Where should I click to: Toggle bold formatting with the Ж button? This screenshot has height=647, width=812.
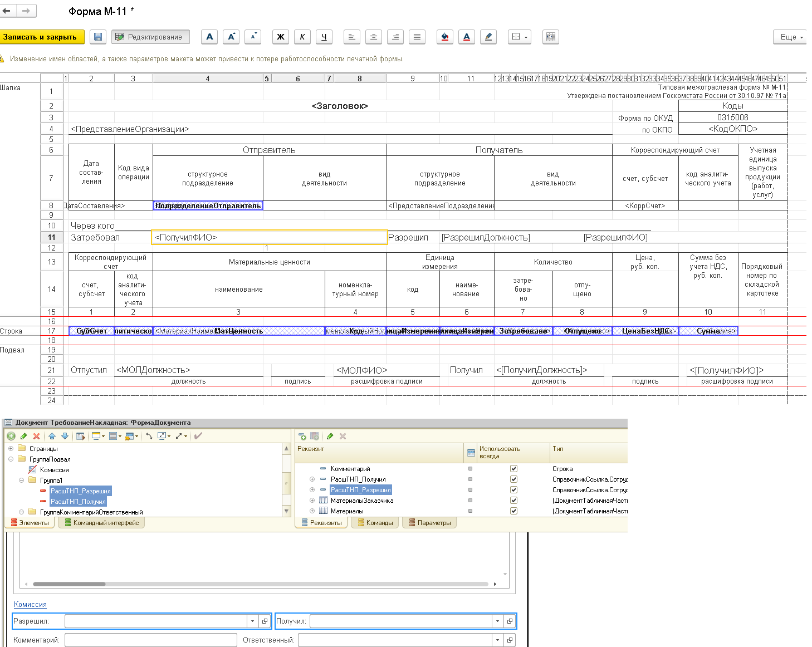(x=281, y=37)
